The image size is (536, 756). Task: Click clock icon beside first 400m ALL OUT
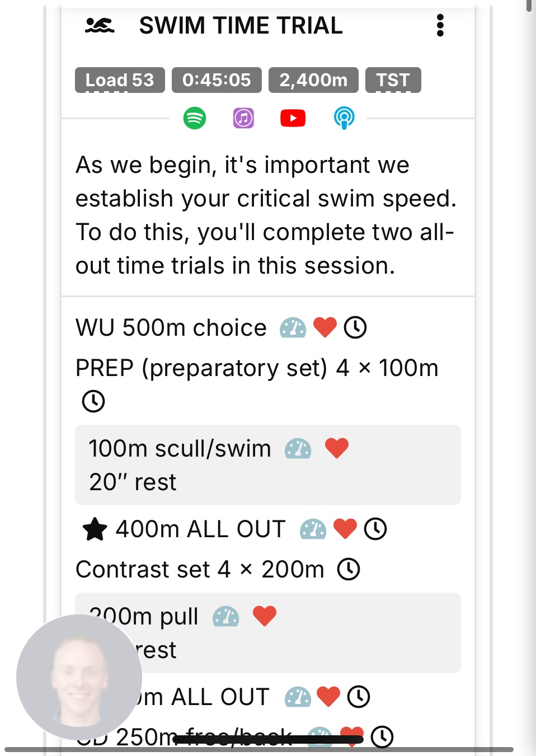coord(375,529)
